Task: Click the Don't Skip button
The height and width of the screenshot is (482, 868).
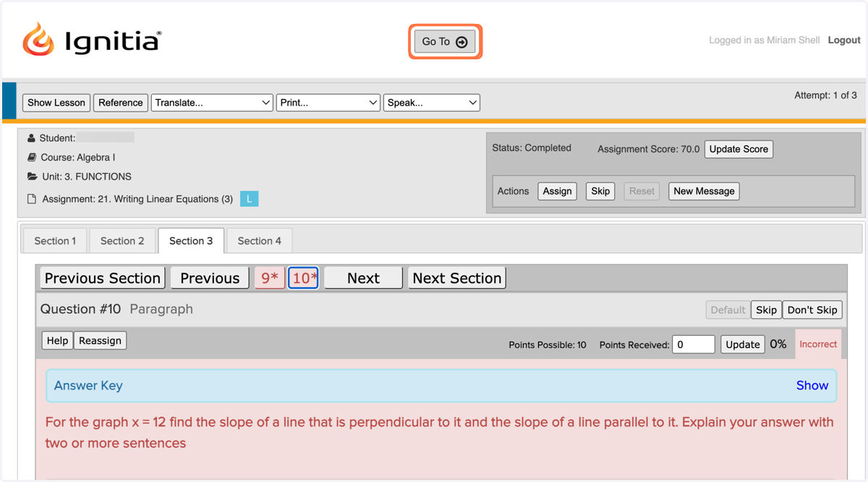Action: (x=812, y=310)
